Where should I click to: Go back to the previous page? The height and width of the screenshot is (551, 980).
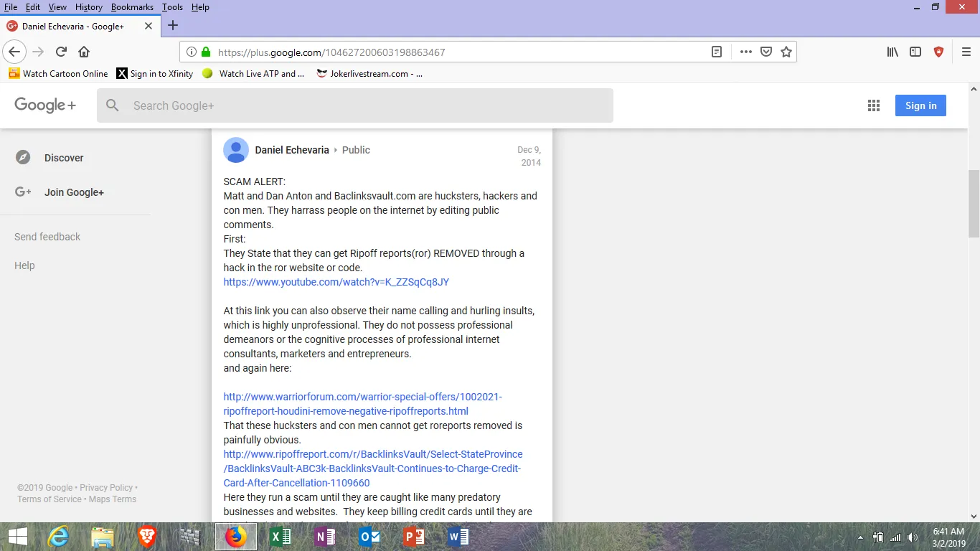point(14,52)
